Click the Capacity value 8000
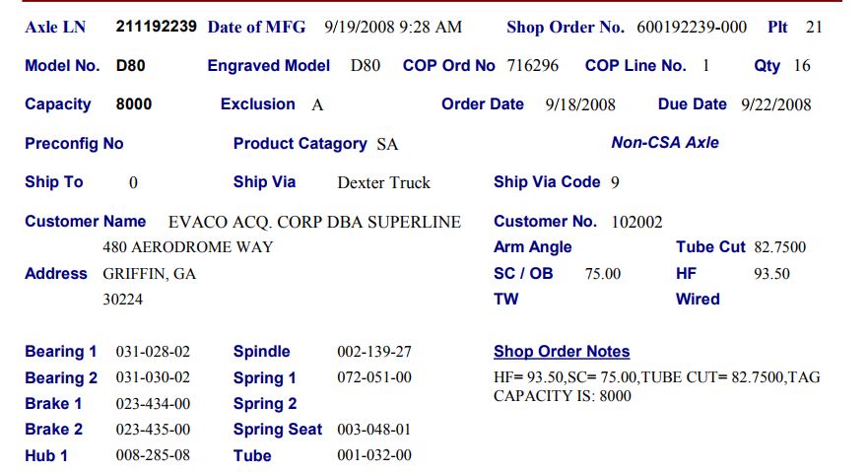The height and width of the screenshot is (472, 868). [134, 104]
